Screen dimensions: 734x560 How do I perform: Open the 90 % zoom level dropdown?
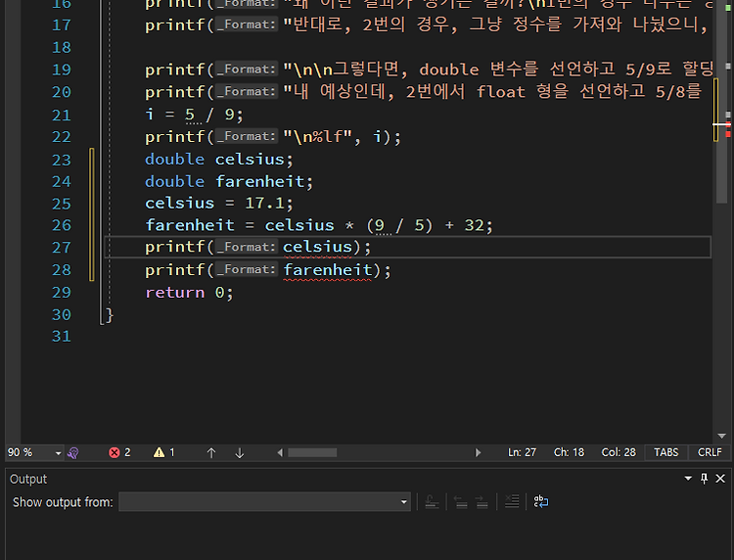click(x=58, y=452)
